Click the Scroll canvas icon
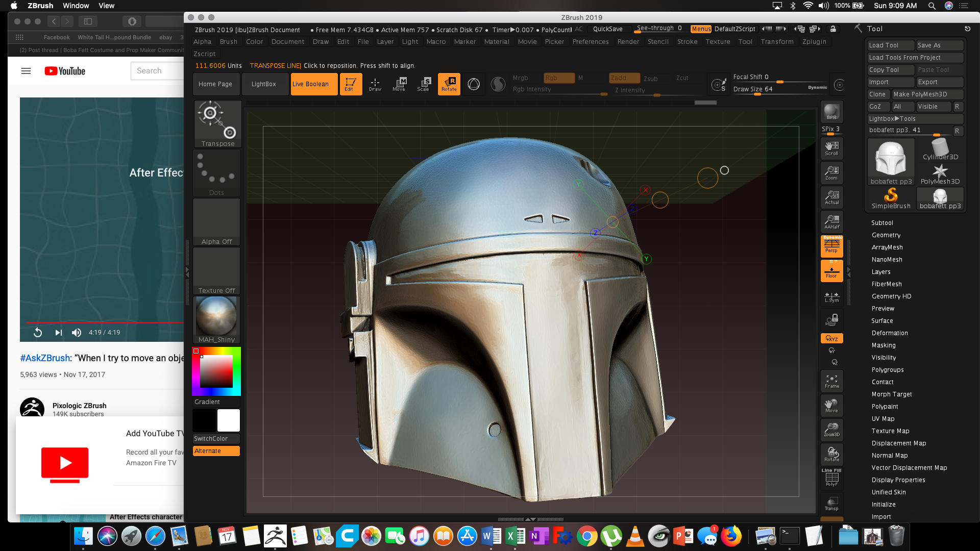The image size is (980, 551). click(831, 148)
